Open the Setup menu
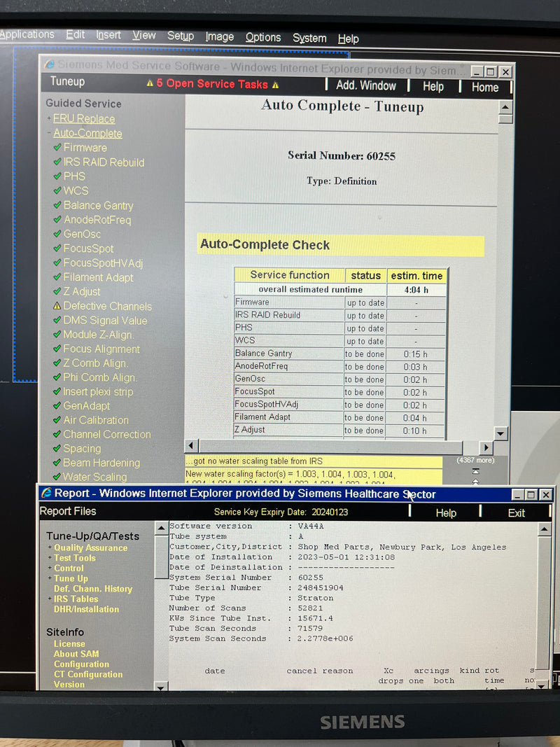The width and height of the screenshot is (560, 747). (x=180, y=36)
